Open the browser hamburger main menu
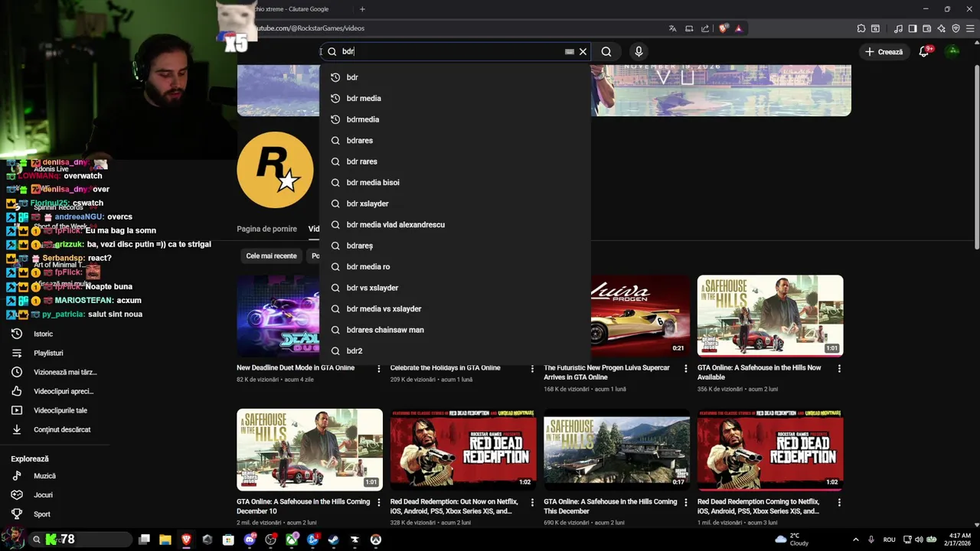The width and height of the screenshot is (980, 551). coord(970,28)
